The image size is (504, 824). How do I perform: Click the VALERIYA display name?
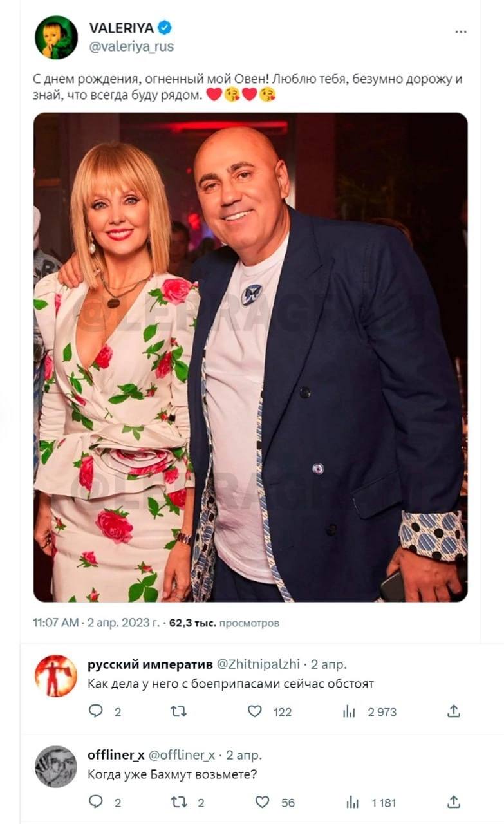click(121, 28)
